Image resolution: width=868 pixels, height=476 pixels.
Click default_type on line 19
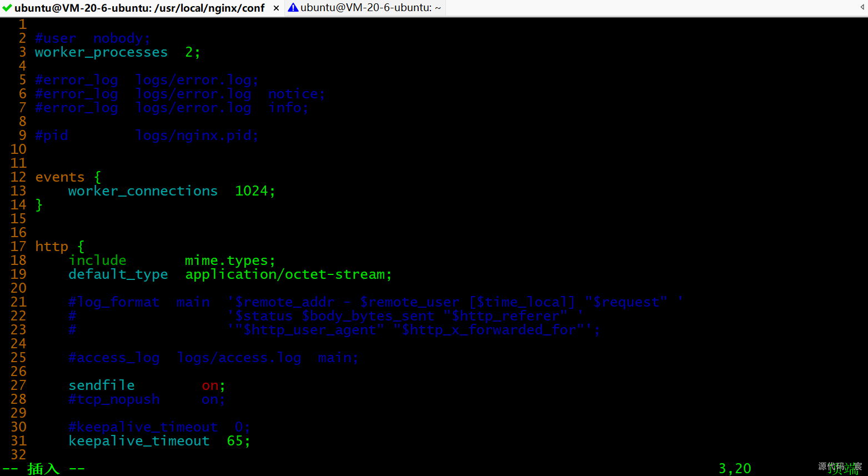(118, 274)
